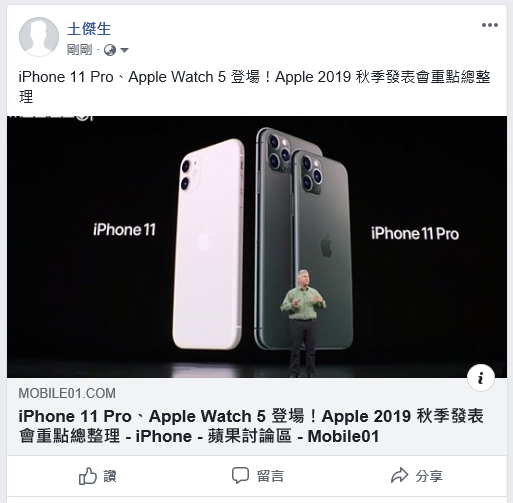Screen dimensions: 513x503
Task: Click the 分享 share button label
Action: click(429, 476)
